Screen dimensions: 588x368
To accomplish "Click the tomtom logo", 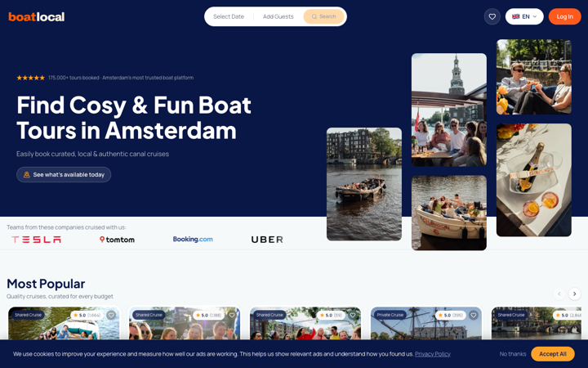I will coord(117,240).
